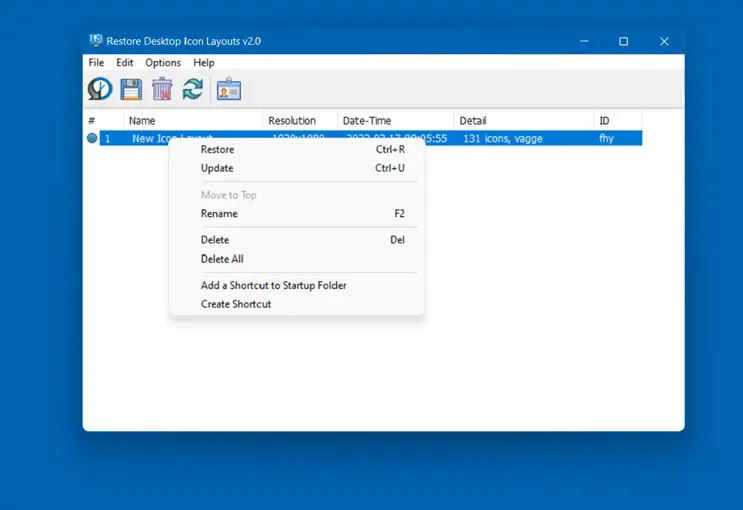The image size is (743, 510).
Task: Open the Edit menu
Action: point(125,63)
